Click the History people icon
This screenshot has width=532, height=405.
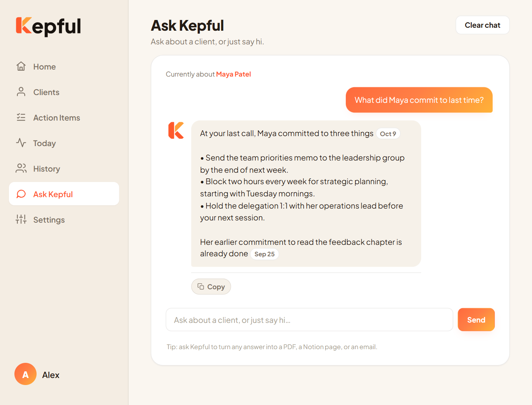point(21,168)
